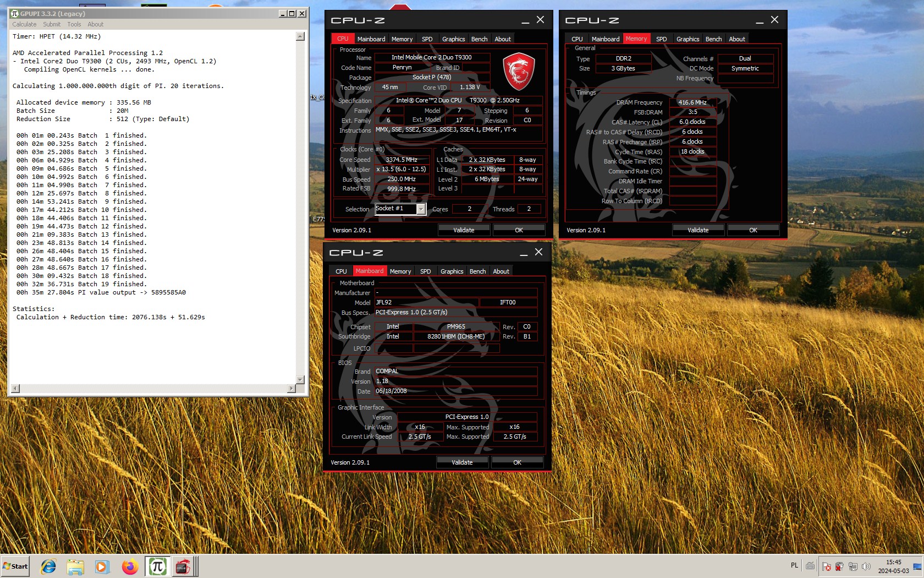Launch Internet Explorer from the taskbar
Viewport: 924px width, 578px height.
pyautogui.click(x=48, y=566)
